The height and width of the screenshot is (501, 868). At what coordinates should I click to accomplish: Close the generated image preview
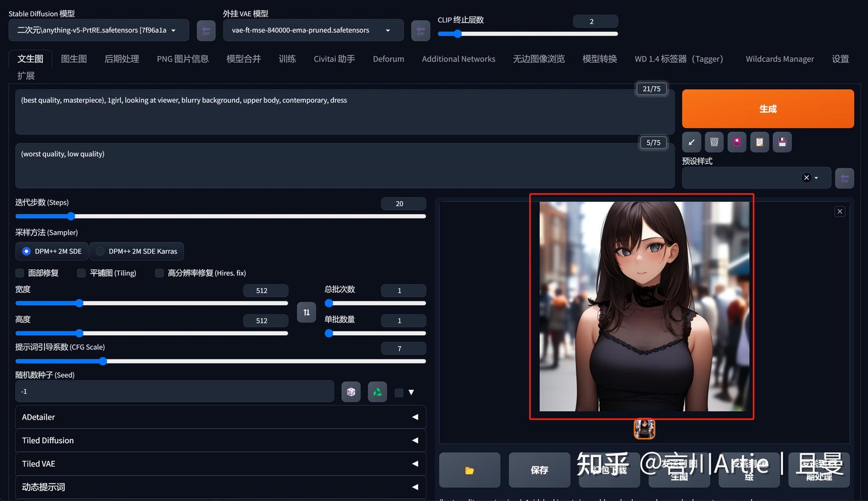tap(840, 211)
